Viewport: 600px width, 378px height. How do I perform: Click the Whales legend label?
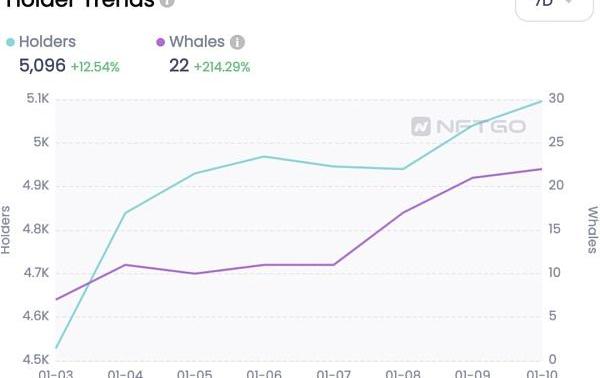[197, 42]
